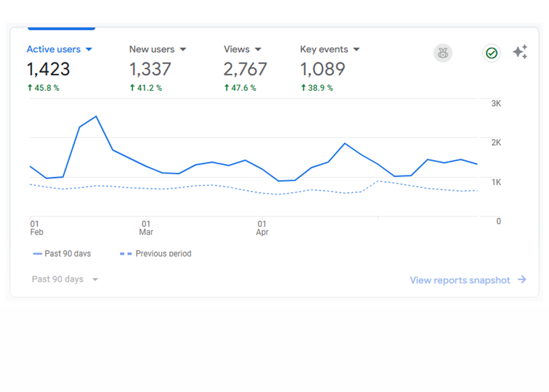Toggle the Past 90 days legend entry
This screenshot has height=392, width=549.
pos(62,253)
